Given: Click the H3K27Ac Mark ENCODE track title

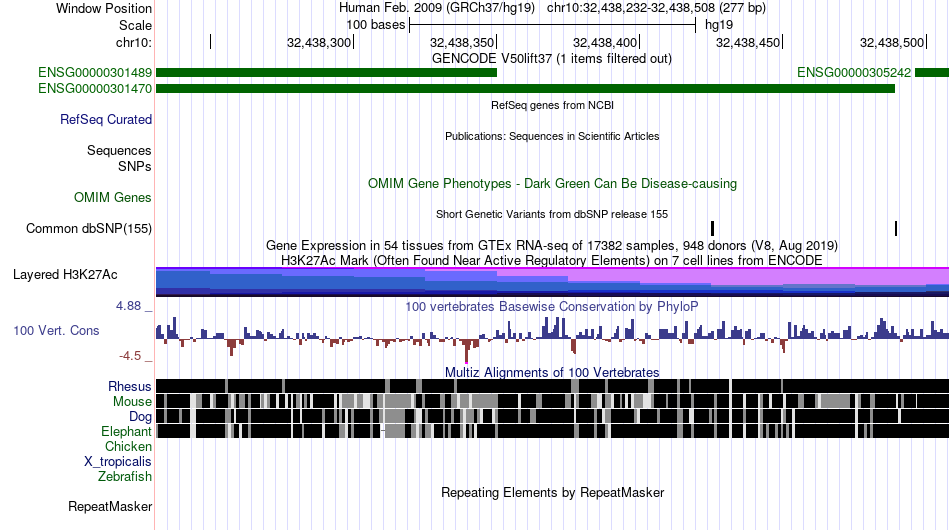Looking at the screenshot, I should click(x=552, y=260).
